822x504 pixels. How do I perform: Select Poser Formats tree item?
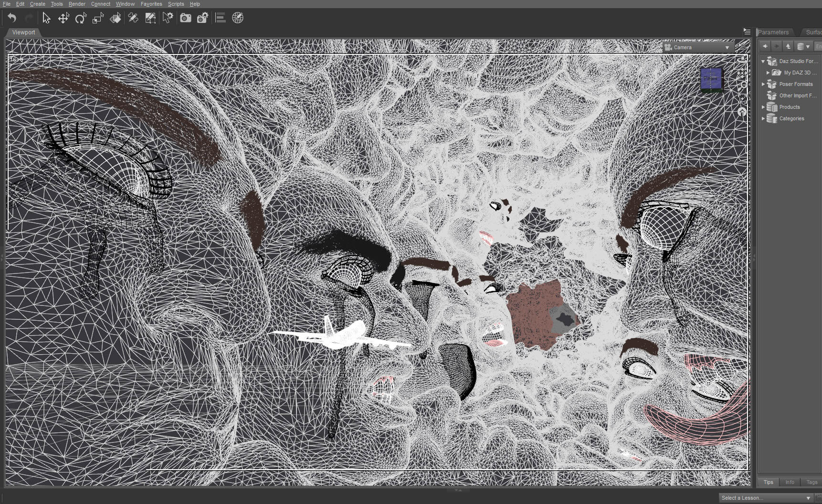coord(796,84)
